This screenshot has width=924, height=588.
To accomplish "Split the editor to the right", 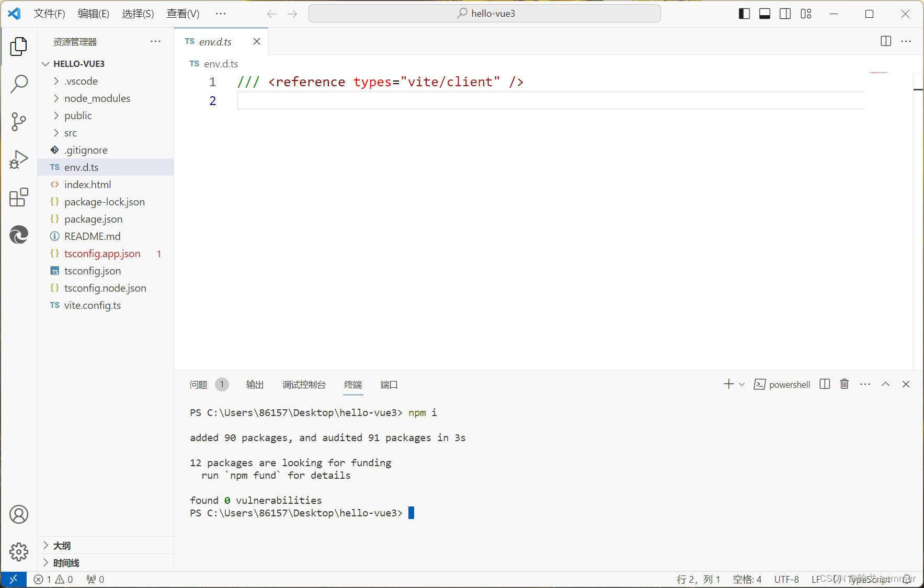I will [885, 41].
